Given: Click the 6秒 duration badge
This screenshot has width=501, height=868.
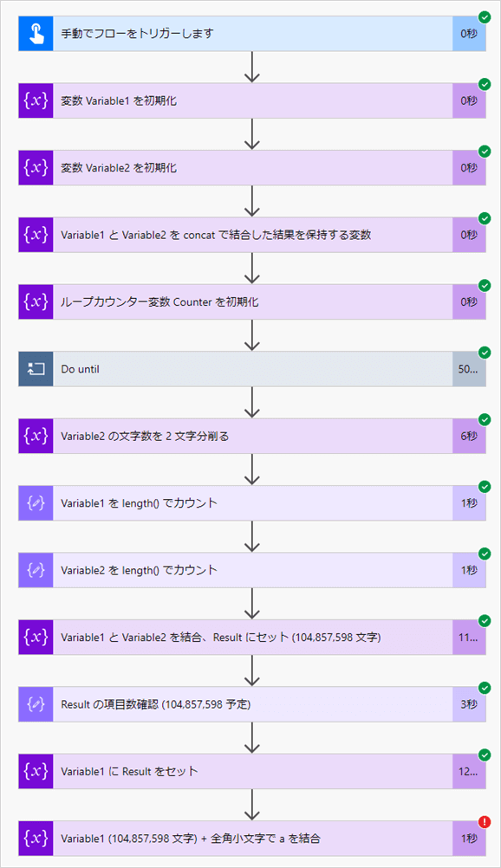Looking at the screenshot, I should (x=468, y=436).
